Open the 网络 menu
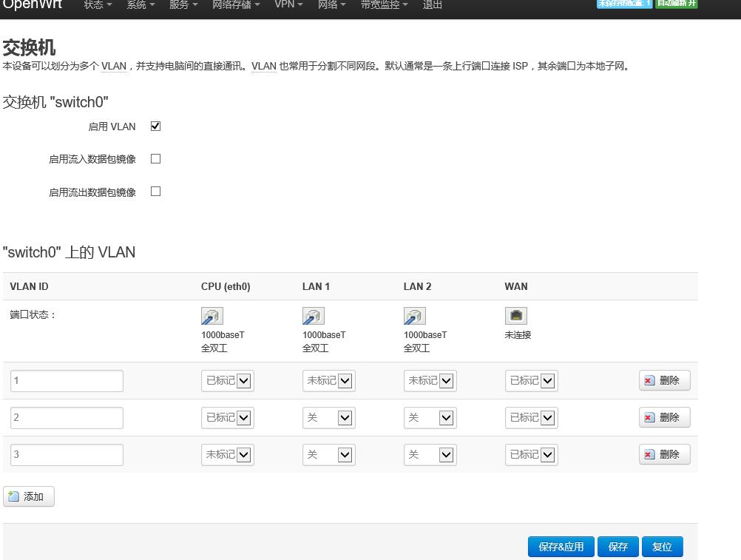The image size is (741, 560). [x=332, y=4]
